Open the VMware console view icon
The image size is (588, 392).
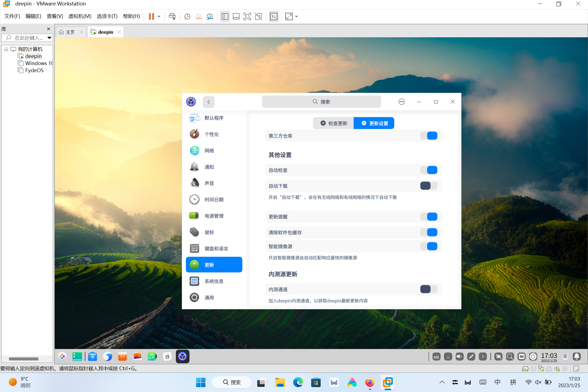274,17
